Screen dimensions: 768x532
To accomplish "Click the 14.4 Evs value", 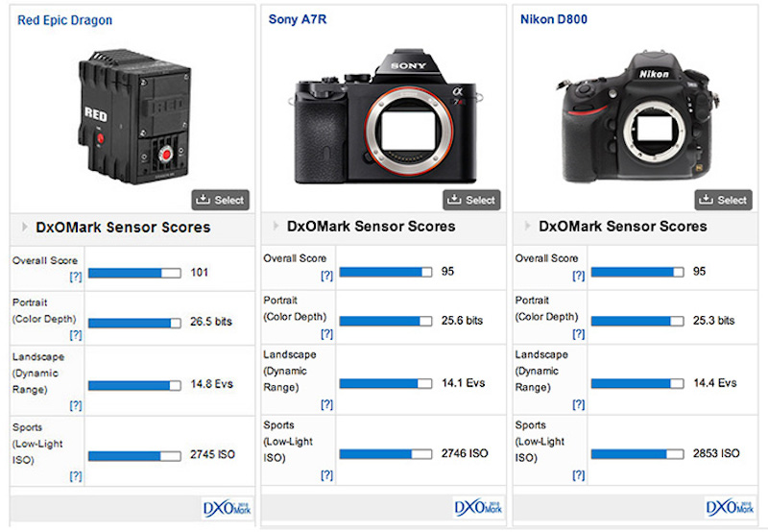I will tap(715, 383).
